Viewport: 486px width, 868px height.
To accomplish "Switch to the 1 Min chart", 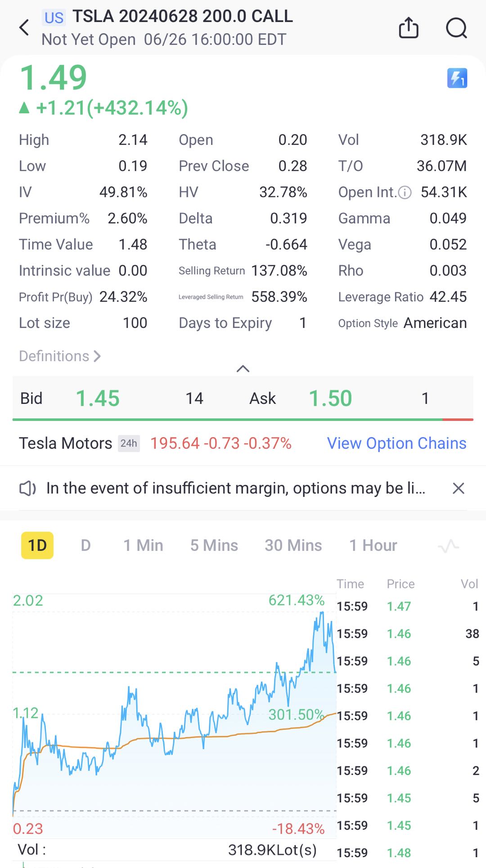I will [x=143, y=546].
